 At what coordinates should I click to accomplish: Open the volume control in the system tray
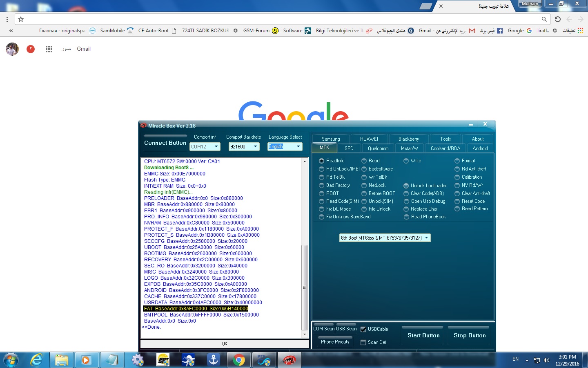[x=546, y=360]
